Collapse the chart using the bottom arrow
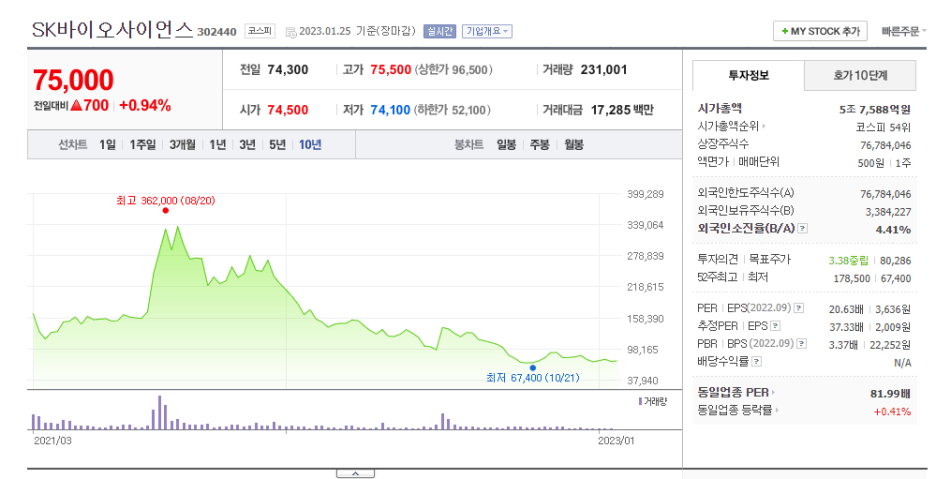The height and width of the screenshot is (479, 936). click(x=355, y=474)
